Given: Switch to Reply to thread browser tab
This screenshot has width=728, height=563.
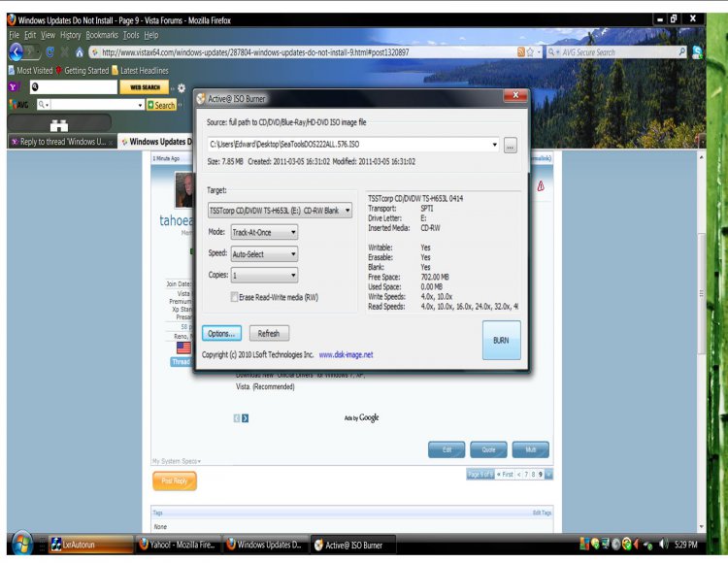Looking at the screenshot, I should (x=58, y=142).
